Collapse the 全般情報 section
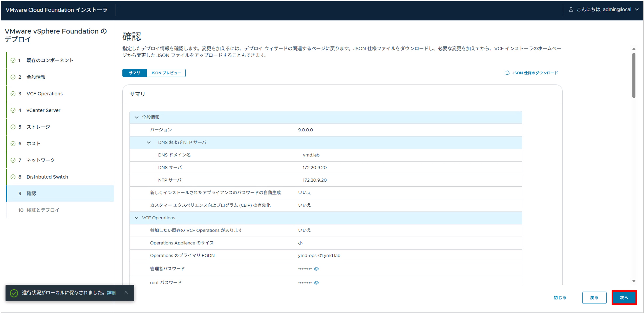Image resolution: width=644 pixels, height=314 pixels. [x=136, y=117]
